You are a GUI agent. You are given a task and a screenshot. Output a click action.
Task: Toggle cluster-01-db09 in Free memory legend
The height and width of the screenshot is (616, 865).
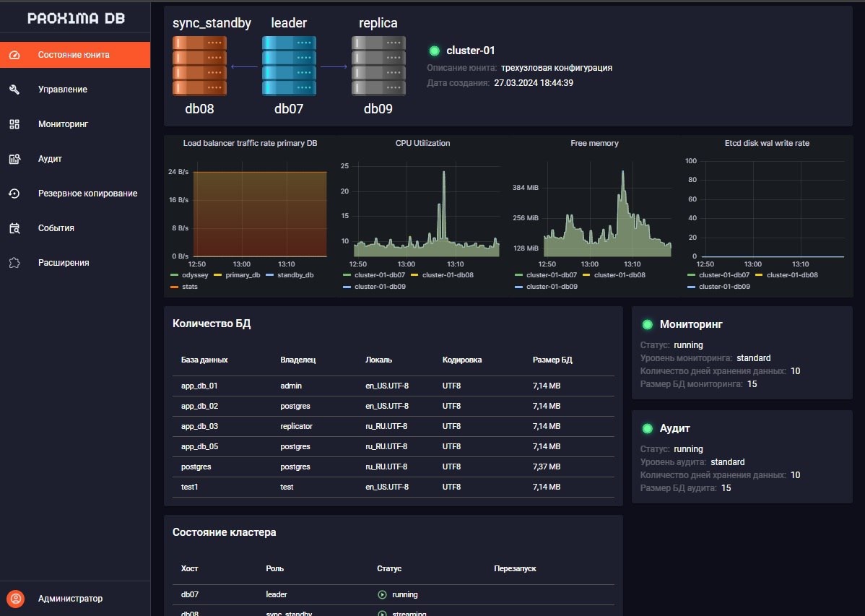[x=552, y=287]
